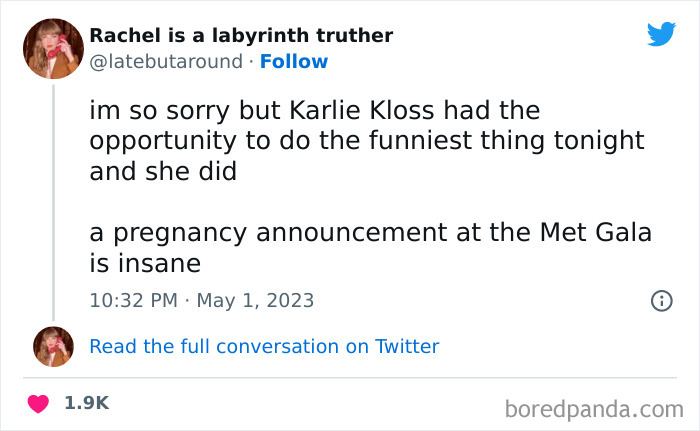Read the full conversation on Twitter
The width and height of the screenshot is (700, 431).
pyautogui.click(x=264, y=347)
